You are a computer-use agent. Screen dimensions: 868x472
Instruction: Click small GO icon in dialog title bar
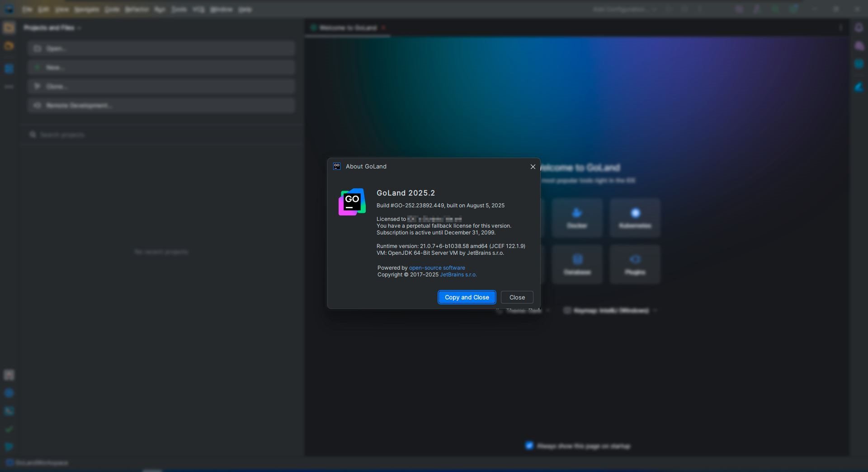tap(337, 166)
